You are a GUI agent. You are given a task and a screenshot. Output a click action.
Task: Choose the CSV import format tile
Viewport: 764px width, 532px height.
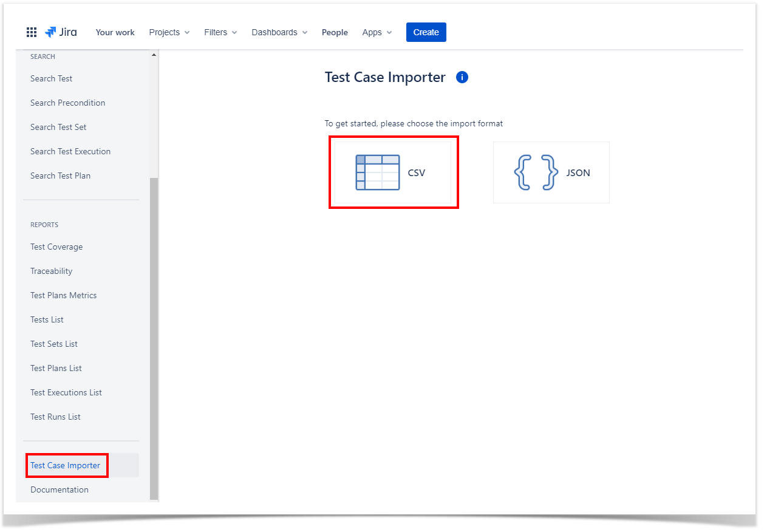pyautogui.click(x=393, y=172)
